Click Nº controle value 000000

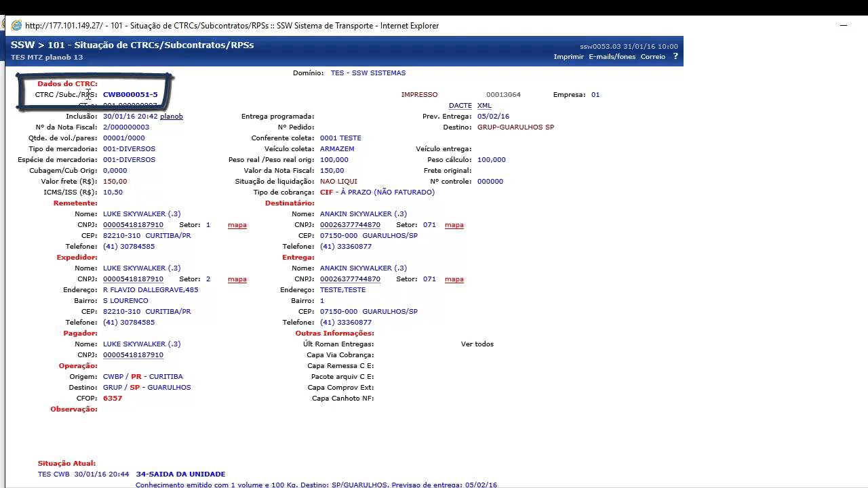click(490, 182)
